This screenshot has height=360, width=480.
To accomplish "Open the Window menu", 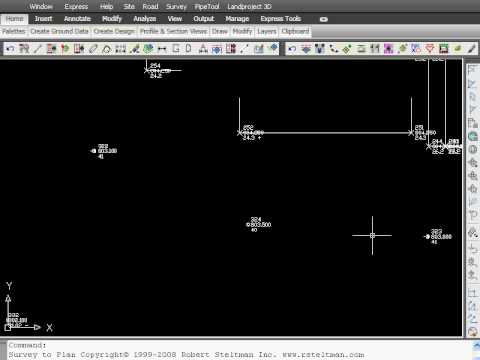I will 41,6.
